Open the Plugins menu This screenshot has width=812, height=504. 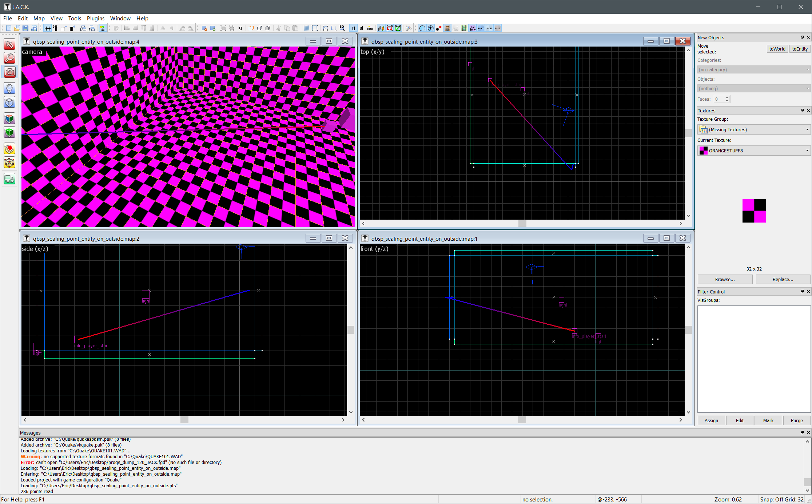click(x=96, y=18)
